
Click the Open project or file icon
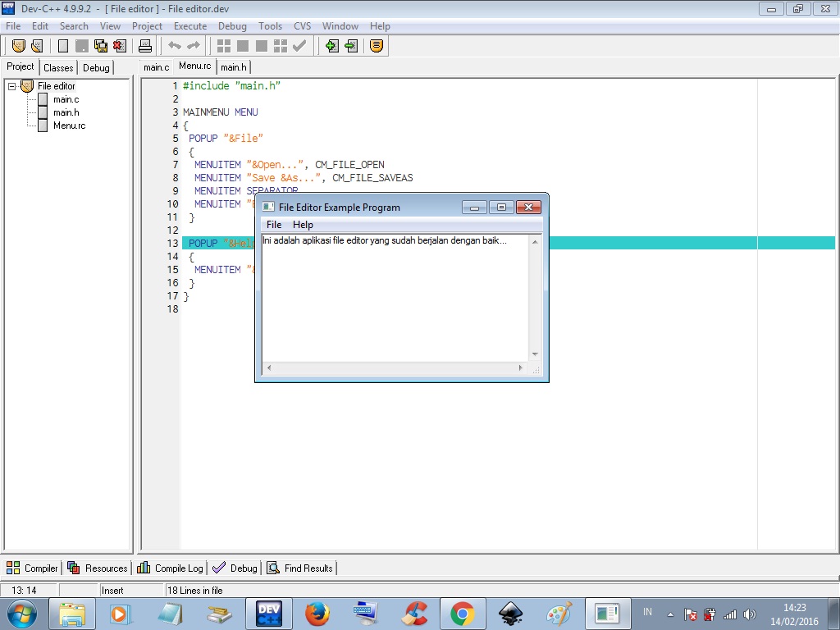[x=37, y=46]
